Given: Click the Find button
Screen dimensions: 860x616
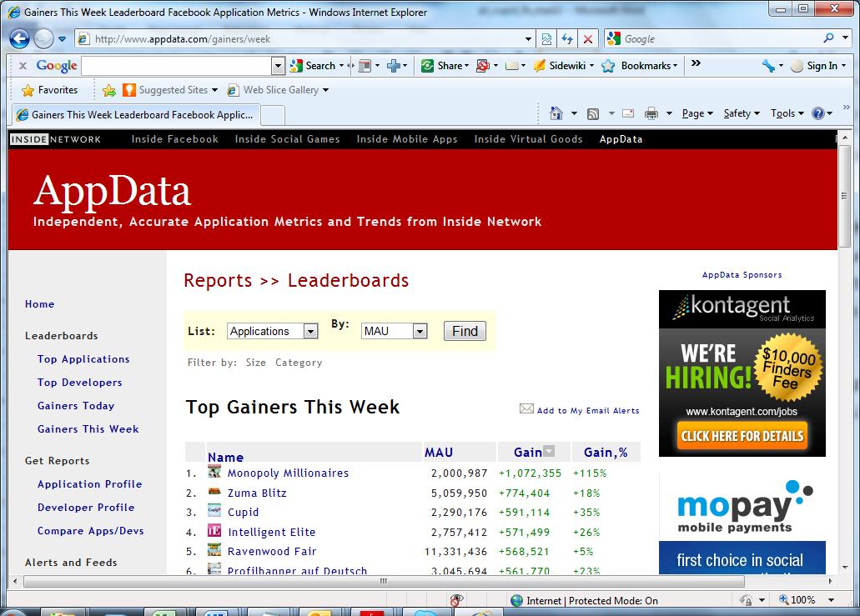Looking at the screenshot, I should [x=465, y=331].
